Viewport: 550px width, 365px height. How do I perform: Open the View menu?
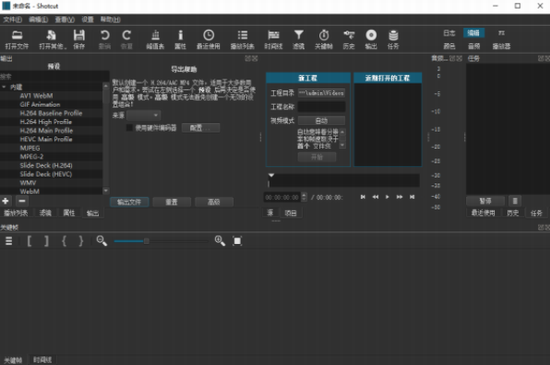click(x=65, y=20)
